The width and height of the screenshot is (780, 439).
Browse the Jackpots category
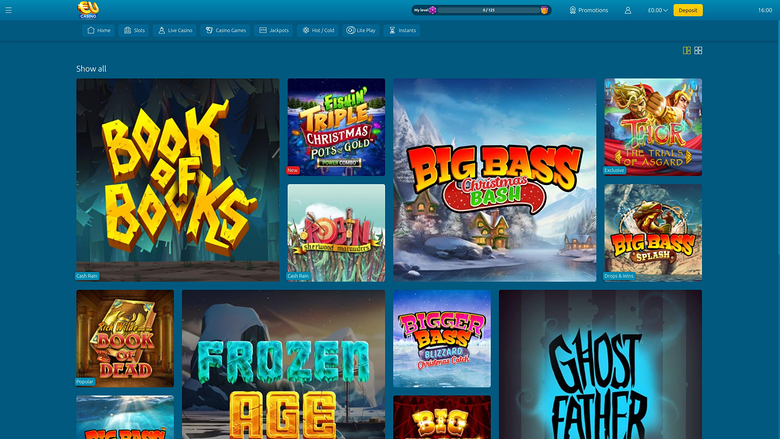click(x=274, y=30)
